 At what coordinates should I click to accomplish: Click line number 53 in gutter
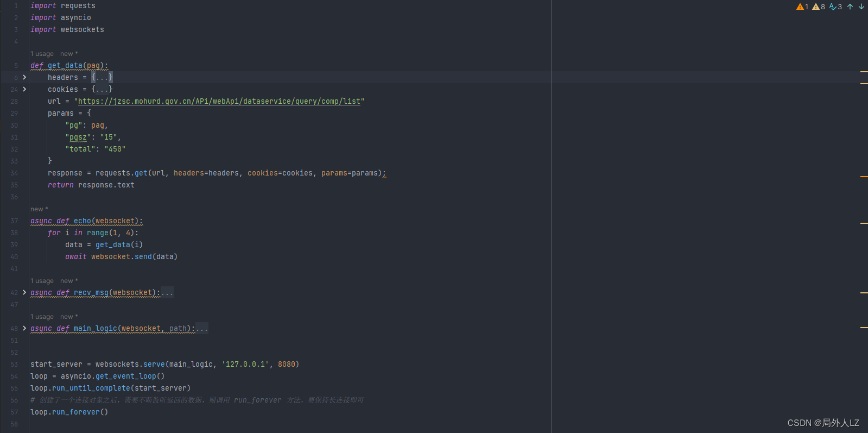tap(14, 364)
